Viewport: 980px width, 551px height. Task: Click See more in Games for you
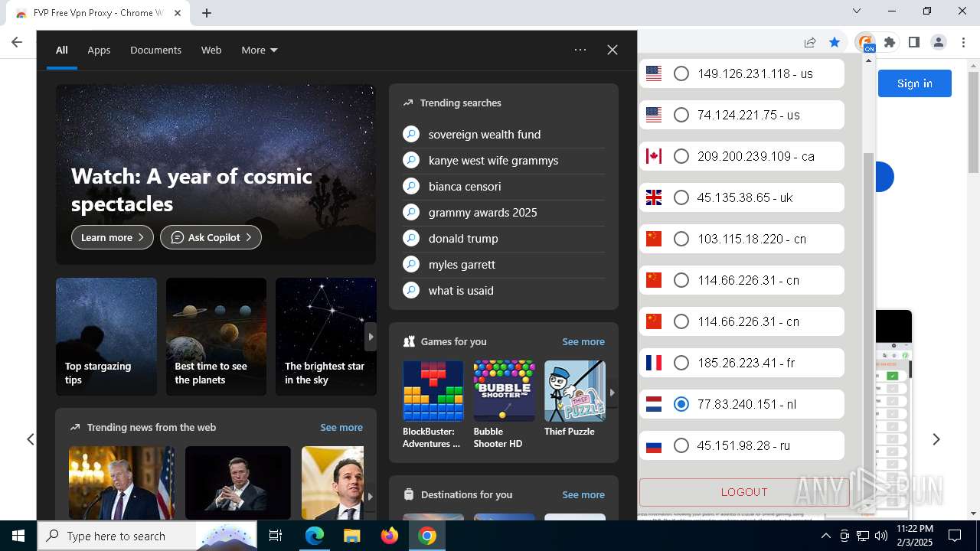pos(583,342)
